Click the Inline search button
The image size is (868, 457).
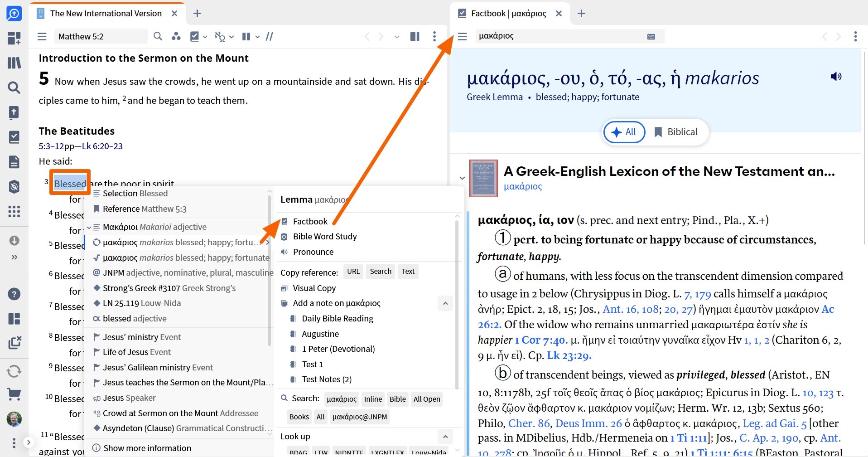point(373,399)
